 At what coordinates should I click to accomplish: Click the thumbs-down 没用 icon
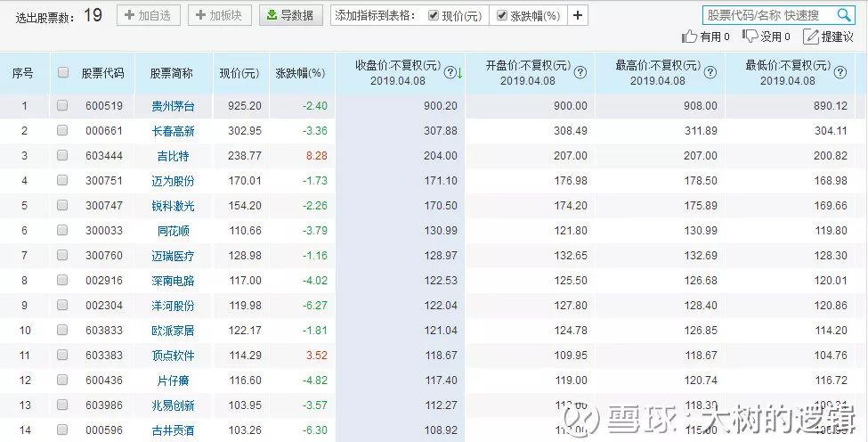tap(750, 37)
